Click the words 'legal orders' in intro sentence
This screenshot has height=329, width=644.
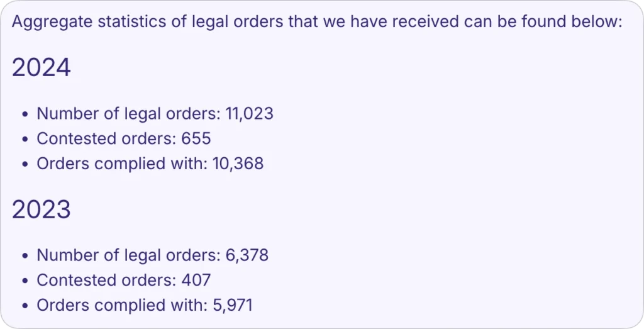(x=238, y=21)
